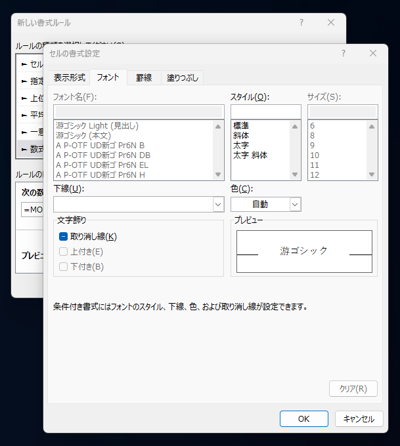400x446 pixels.
Task: Click the キャンセル button
Action: click(x=359, y=419)
